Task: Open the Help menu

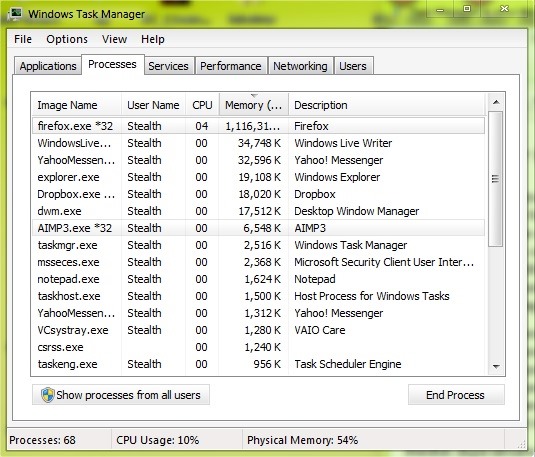Action: pyautogui.click(x=153, y=39)
